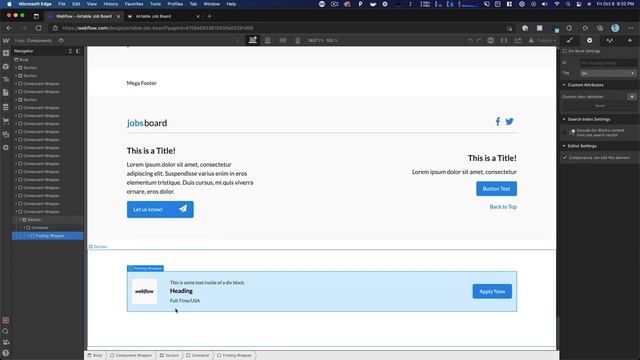Click the Facebook icon in footer
640x360 pixels.
point(498,122)
